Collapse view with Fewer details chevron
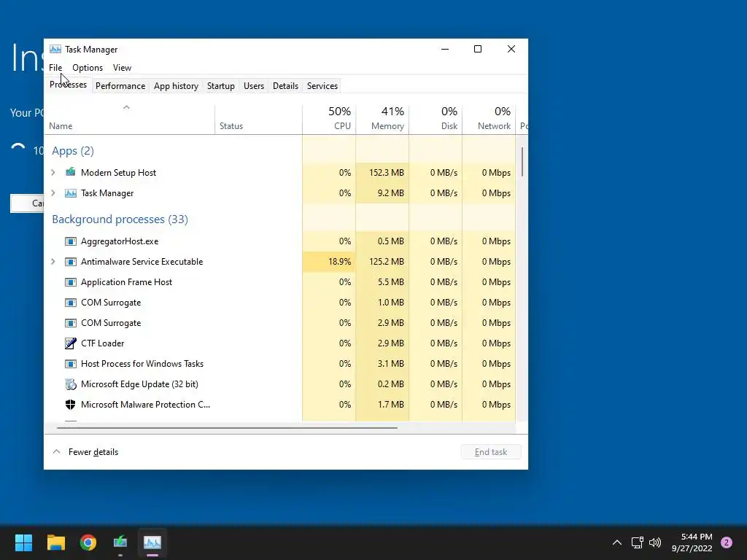The height and width of the screenshot is (560, 747). [x=56, y=451]
